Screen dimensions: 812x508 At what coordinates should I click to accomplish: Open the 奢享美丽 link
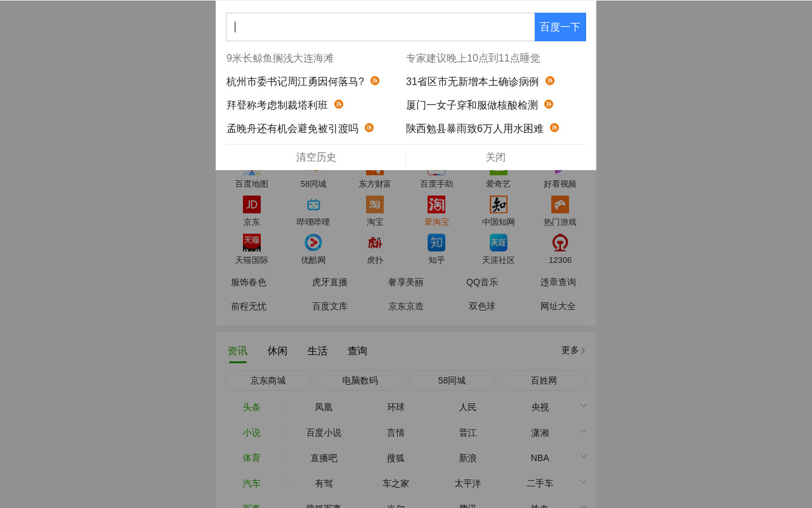406,283
